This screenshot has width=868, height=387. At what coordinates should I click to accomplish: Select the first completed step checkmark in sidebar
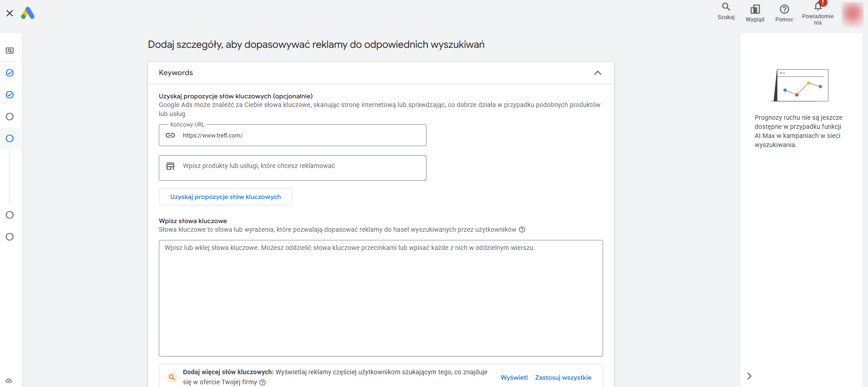[10, 73]
